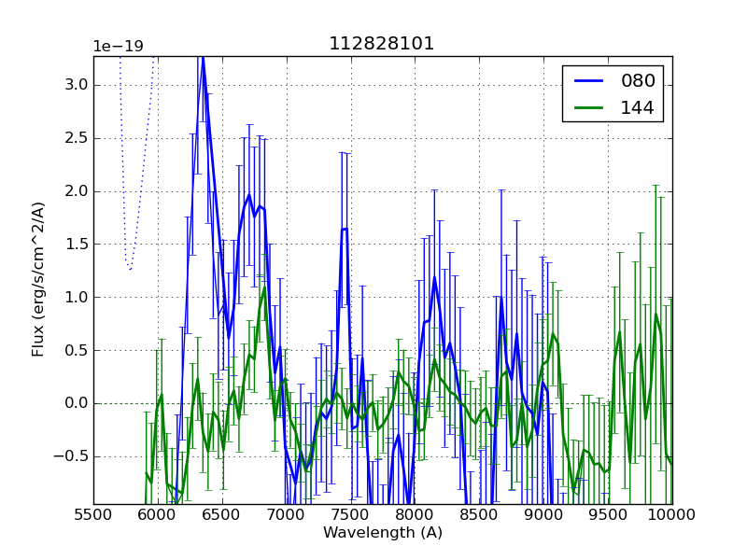The height and width of the screenshot is (560, 747).
Task: Click the 0.0 y-axis tick label
Action: point(75,403)
